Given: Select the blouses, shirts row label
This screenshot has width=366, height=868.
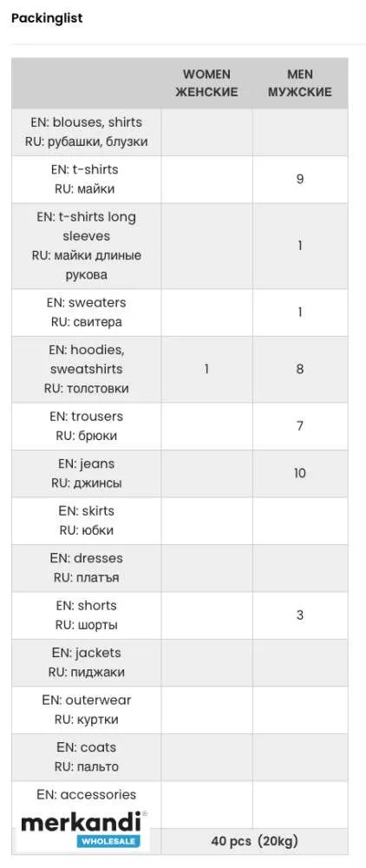Looking at the screenshot, I should (x=86, y=132).
